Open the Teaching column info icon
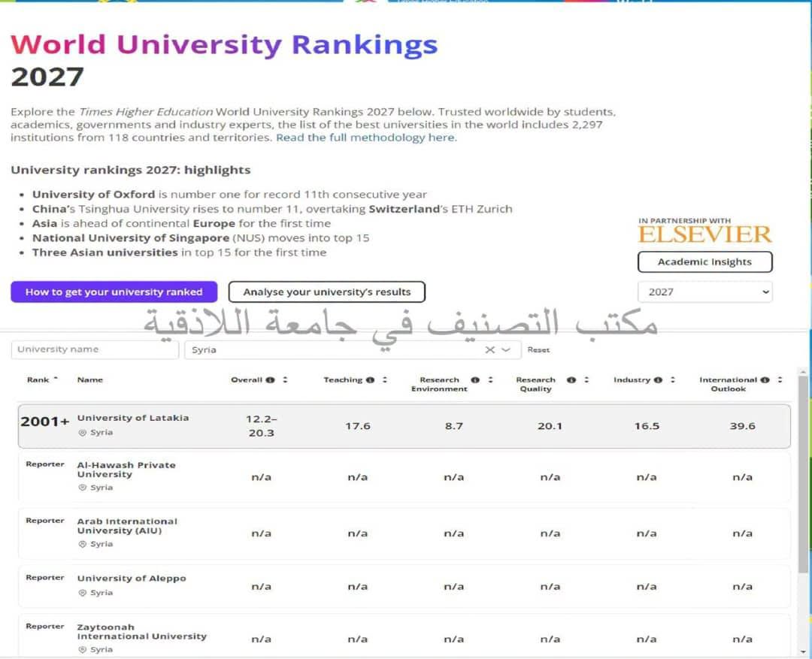 pyautogui.click(x=370, y=380)
